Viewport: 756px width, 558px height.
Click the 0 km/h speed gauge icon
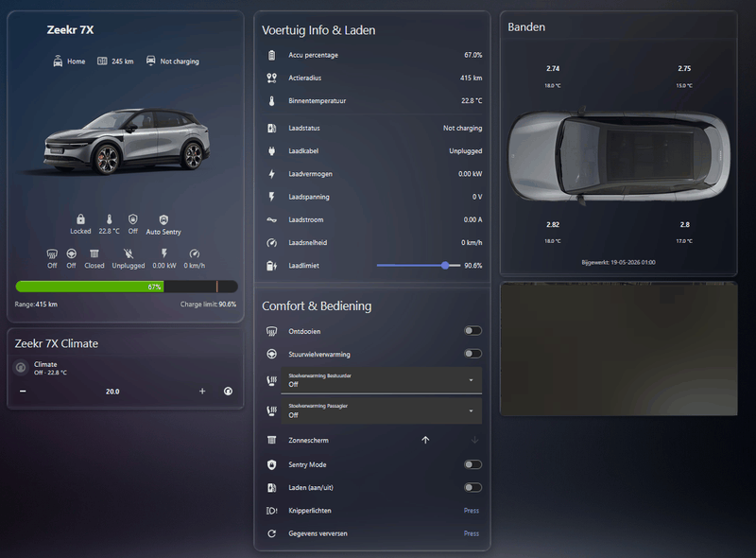click(195, 253)
